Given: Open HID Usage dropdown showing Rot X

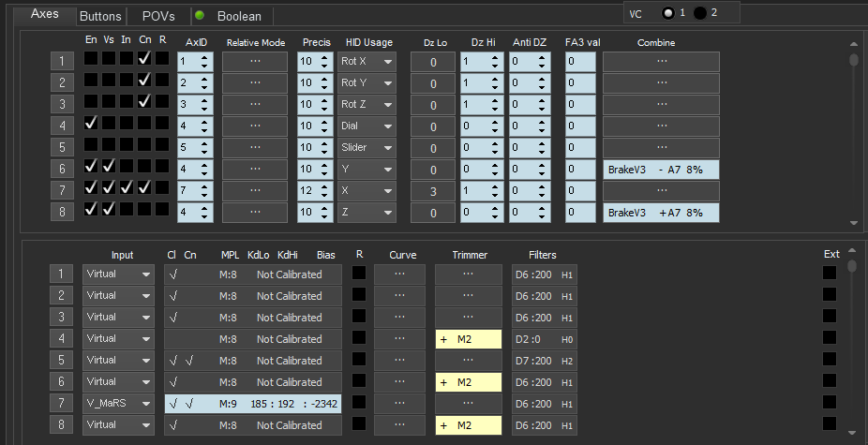Looking at the screenshot, I should click(x=367, y=62).
